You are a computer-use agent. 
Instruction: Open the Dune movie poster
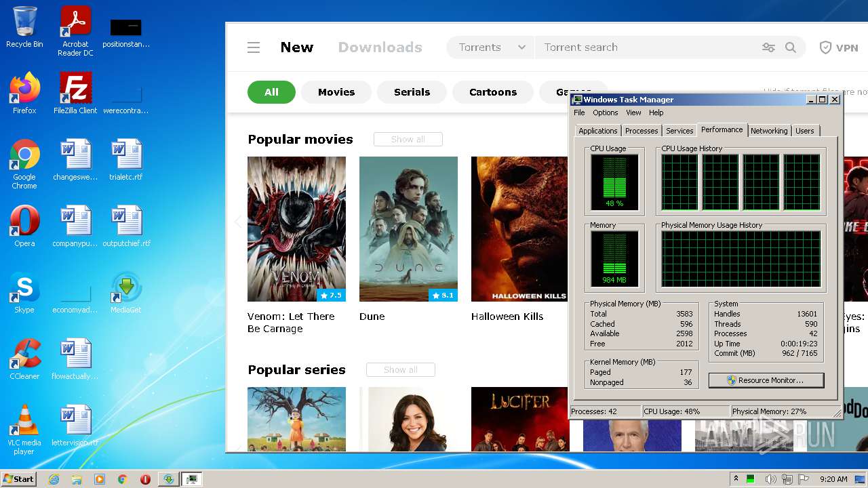click(408, 229)
